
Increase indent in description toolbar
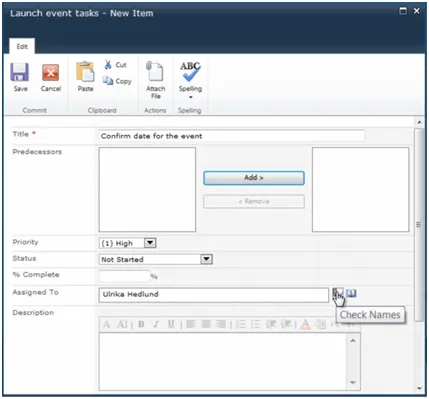(286, 324)
